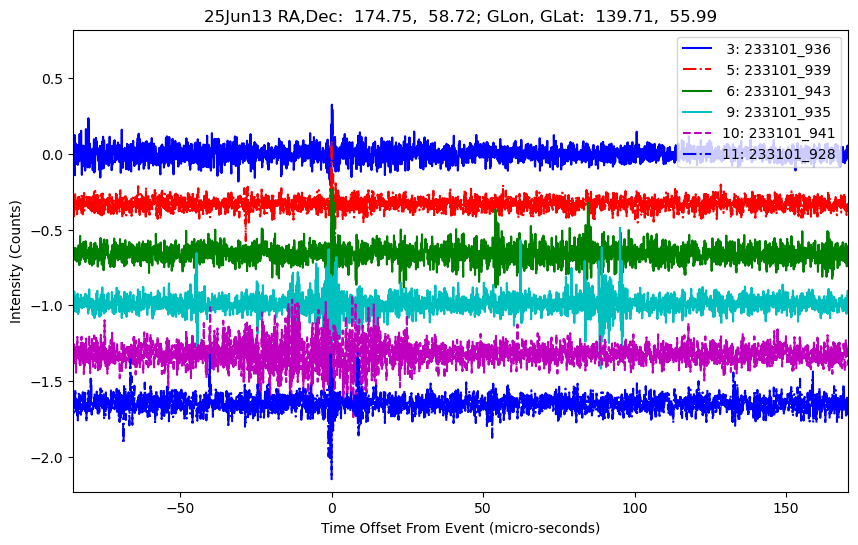The height and width of the screenshot is (545, 858).
Task: Click the cyan line sample for series 9 in legend
Action: (697, 112)
